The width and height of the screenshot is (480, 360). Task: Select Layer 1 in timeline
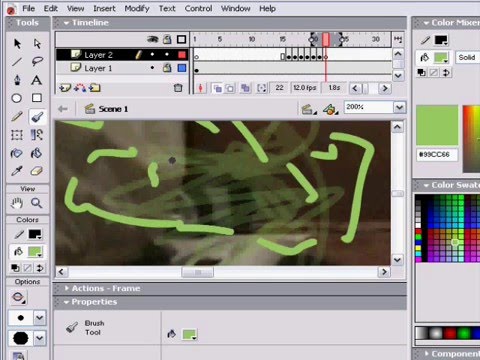tap(98, 68)
